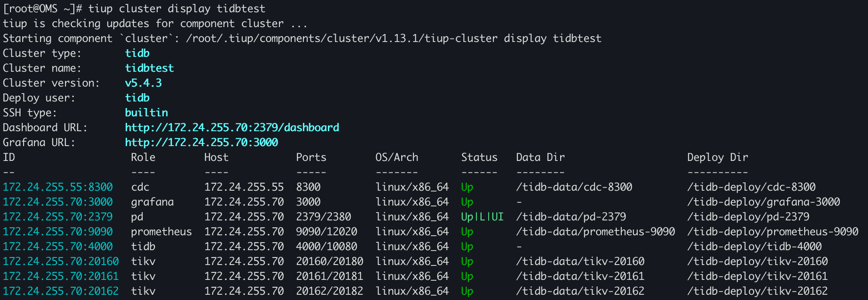Click the SSH type value builtin

point(146,113)
